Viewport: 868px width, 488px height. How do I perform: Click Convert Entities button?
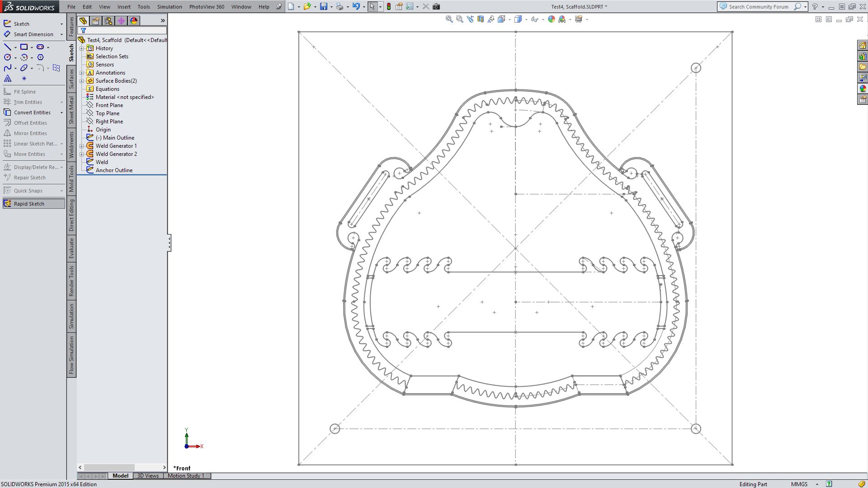pos(32,113)
